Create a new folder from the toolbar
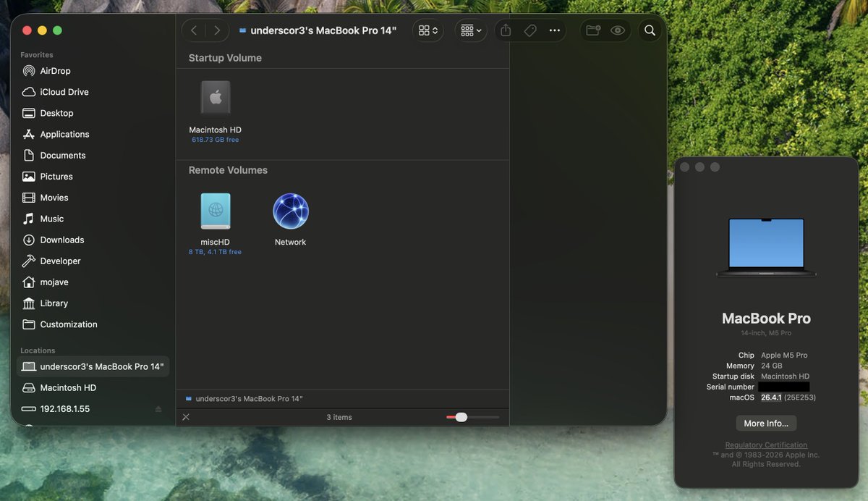Image resolution: width=868 pixels, height=501 pixels. [593, 30]
